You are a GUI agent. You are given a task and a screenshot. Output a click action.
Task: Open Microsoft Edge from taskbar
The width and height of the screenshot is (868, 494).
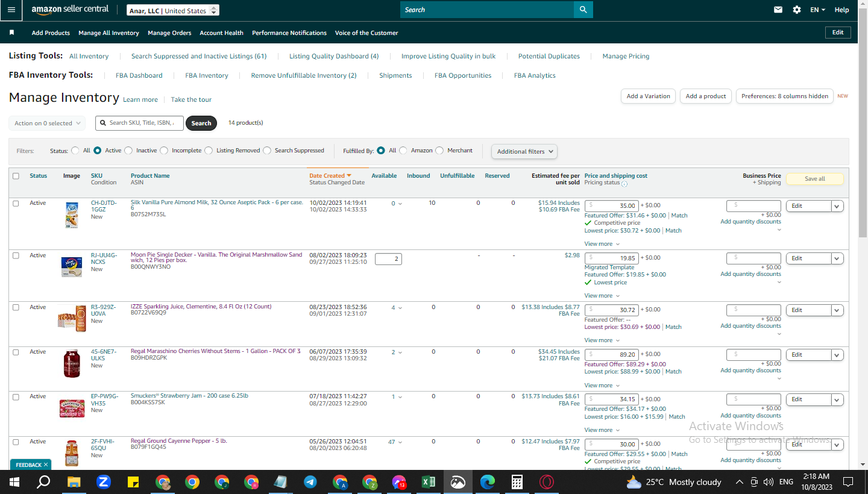[x=488, y=482]
